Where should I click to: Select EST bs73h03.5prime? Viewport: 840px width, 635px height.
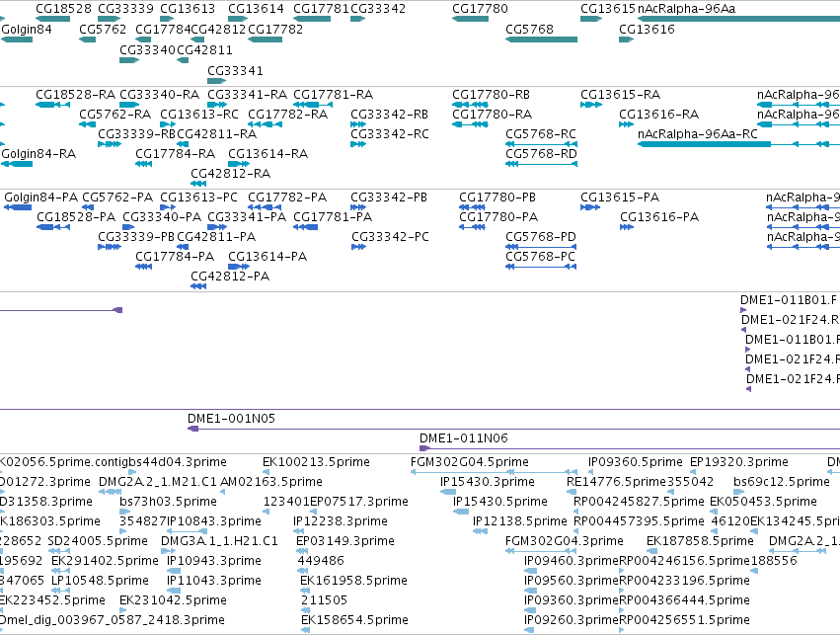(125, 512)
